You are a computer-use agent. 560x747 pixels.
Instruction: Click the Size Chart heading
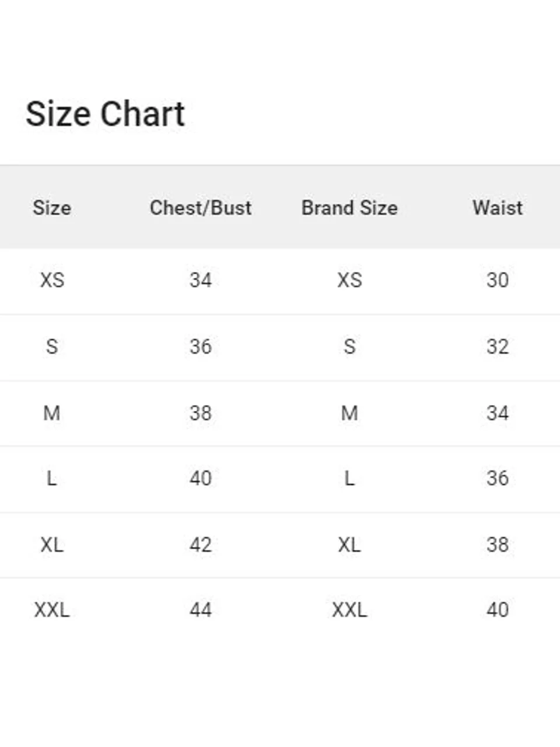pos(105,114)
